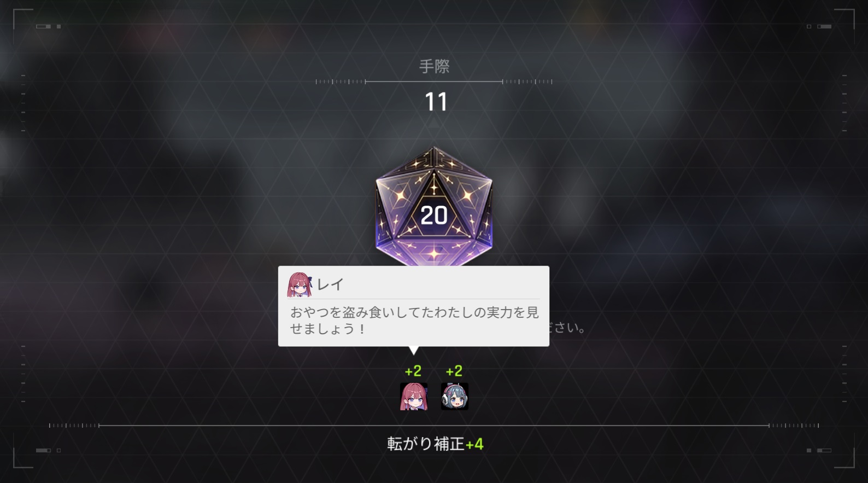The height and width of the screenshot is (483, 868).
Task: Click the bottom-left corner HUD bracket marker
Action: (23, 458)
